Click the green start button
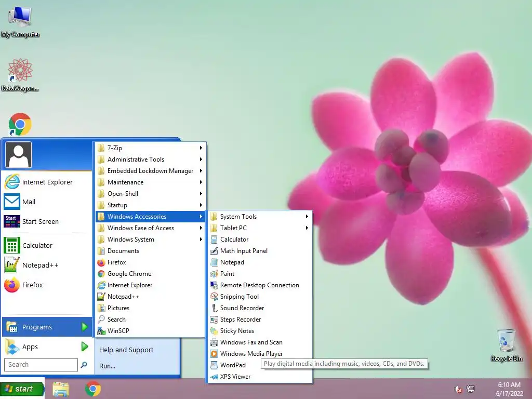Viewport: 532px width, 399px height. pyautogui.click(x=22, y=389)
